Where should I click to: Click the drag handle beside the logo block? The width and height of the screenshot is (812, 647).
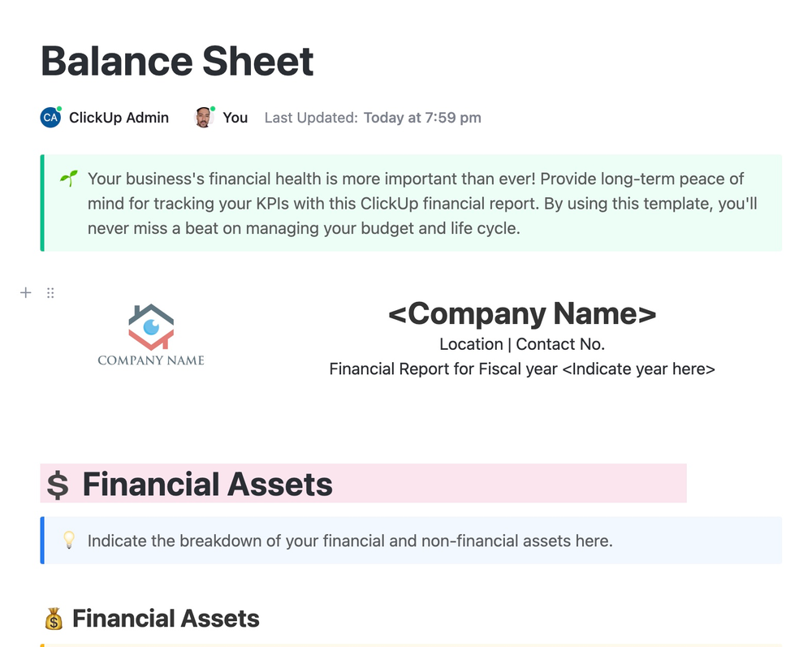(x=50, y=292)
